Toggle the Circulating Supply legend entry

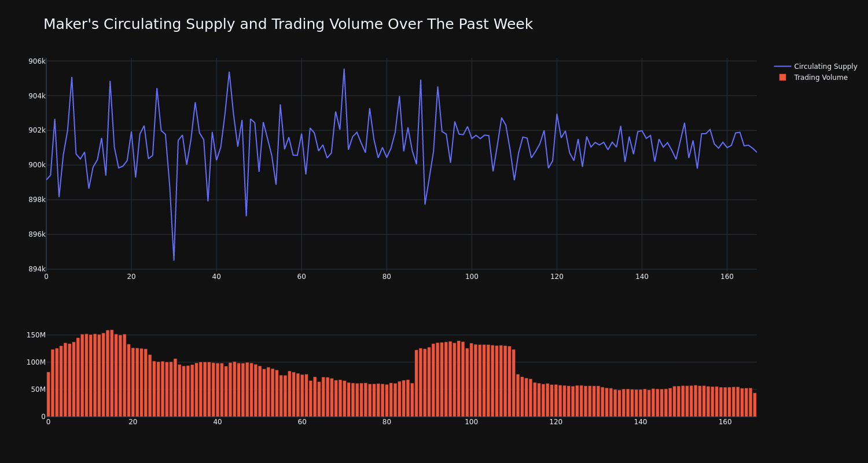point(816,67)
